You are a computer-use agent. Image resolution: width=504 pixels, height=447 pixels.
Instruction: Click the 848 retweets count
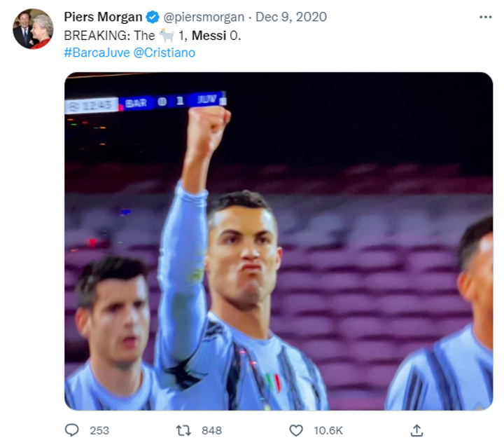click(x=211, y=430)
